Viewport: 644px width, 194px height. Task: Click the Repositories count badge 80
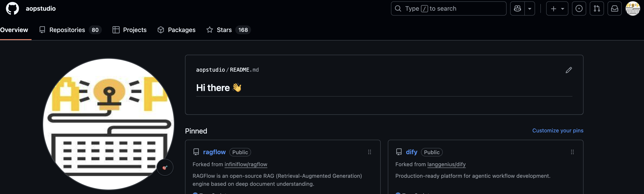(x=95, y=30)
